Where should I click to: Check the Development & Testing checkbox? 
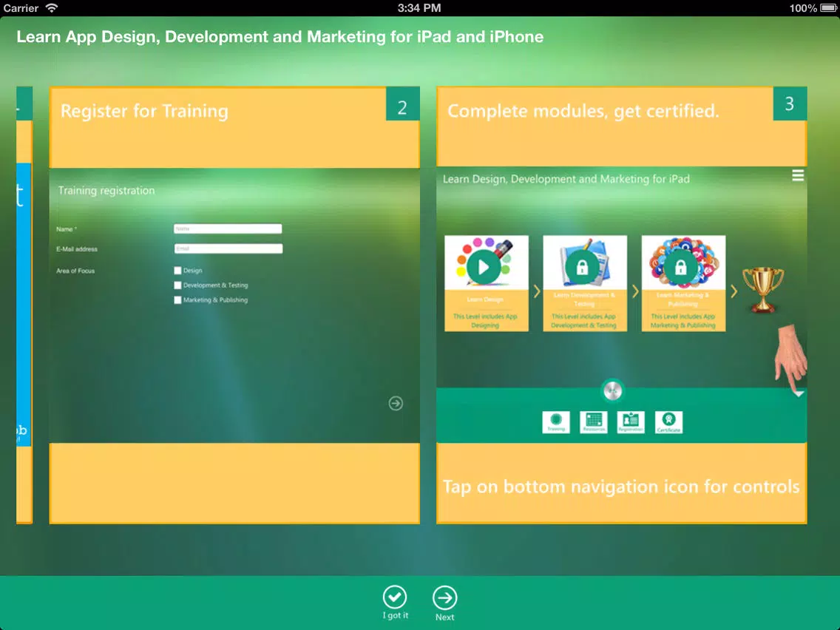pyautogui.click(x=178, y=285)
